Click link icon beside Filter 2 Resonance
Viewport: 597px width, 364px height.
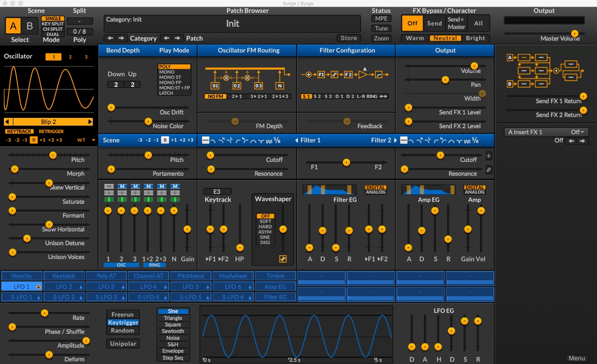point(488,170)
